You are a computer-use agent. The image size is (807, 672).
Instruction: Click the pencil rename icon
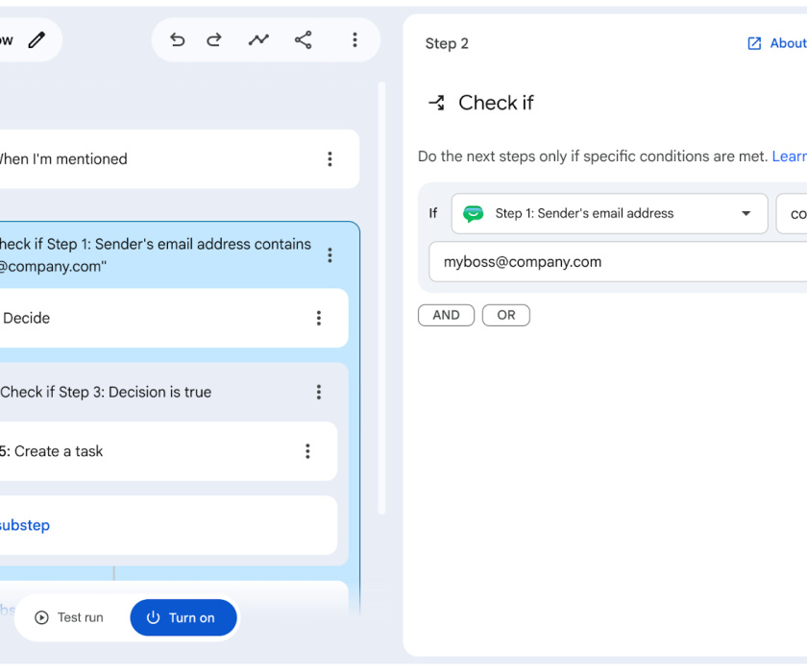(x=37, y=40)
